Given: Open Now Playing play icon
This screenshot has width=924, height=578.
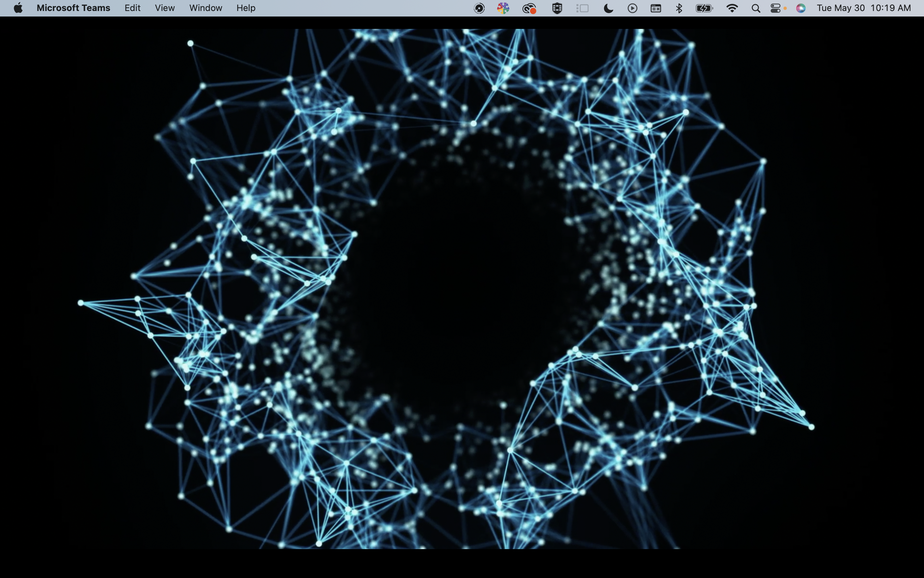Looking at the screenshot, I should click(632, 8).
